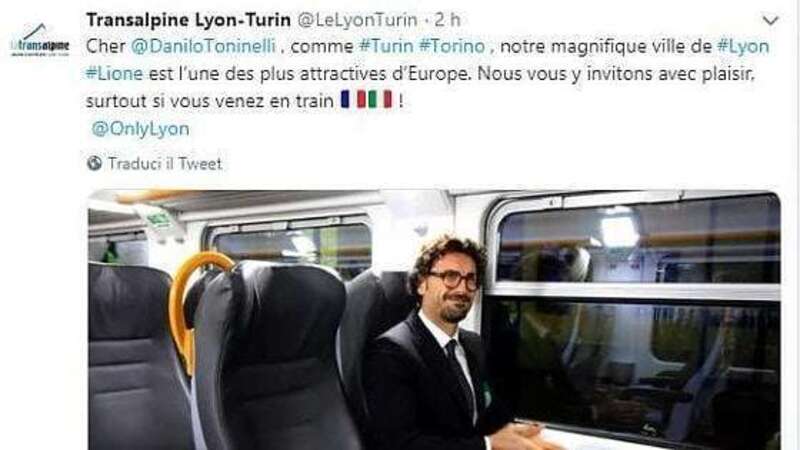Open Transalpine Lyon-Turin profile name
800x450 pixels.
[188, 20]
